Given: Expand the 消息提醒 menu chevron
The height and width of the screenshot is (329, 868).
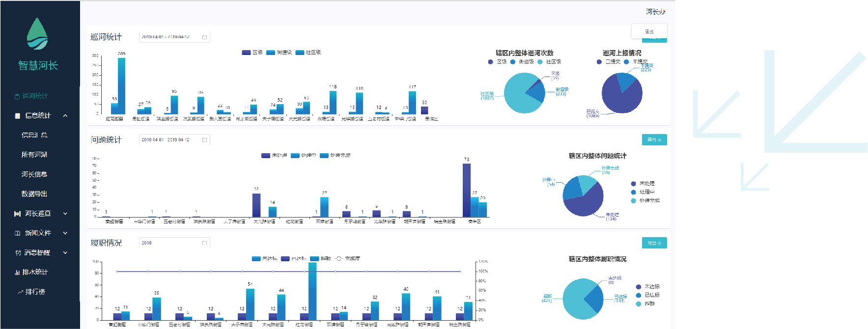Looking at the screenshot, I should [x=65, y=253].
